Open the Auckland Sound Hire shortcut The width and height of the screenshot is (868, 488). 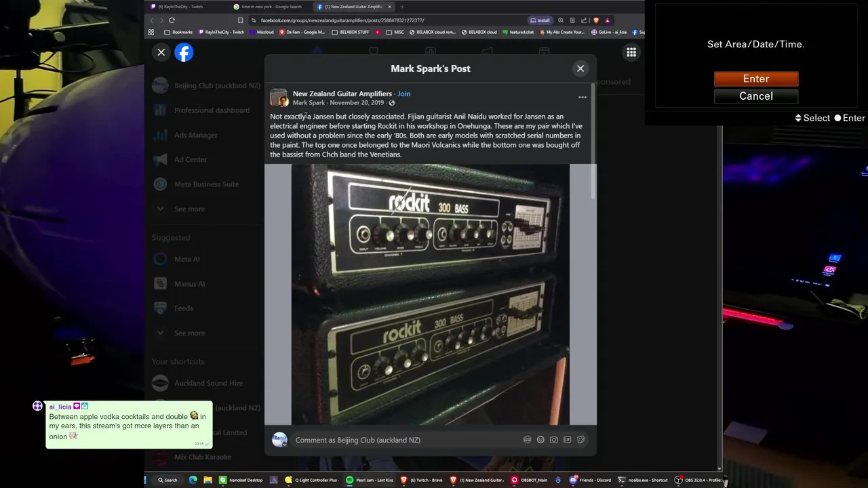208,383
